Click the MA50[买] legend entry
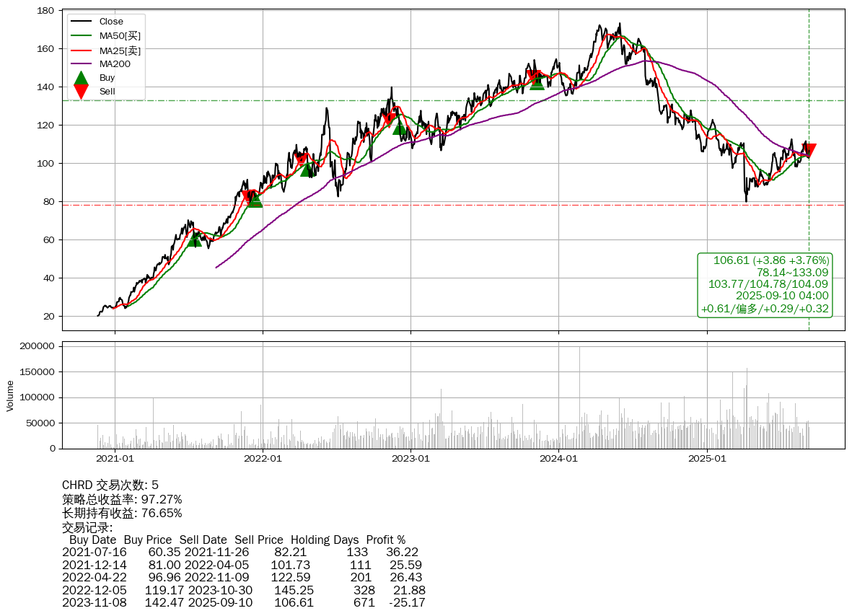Screen dimensions: 852x616 (x=120, y=35)
